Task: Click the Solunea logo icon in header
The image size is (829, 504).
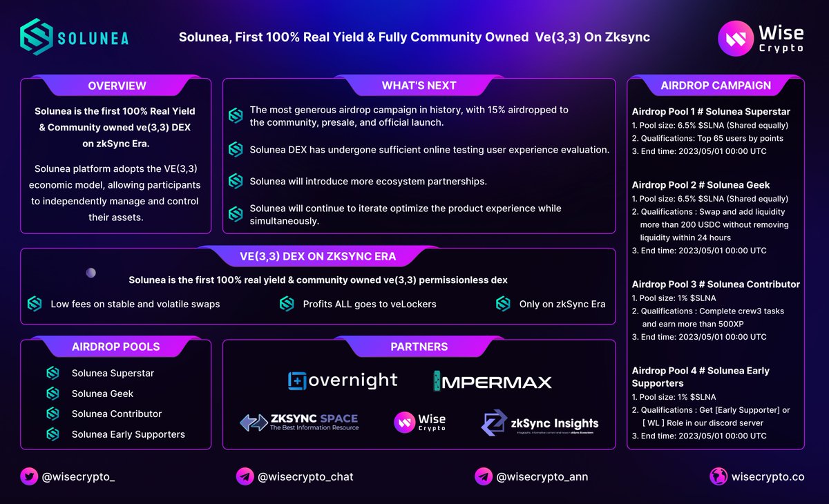Action: 37,37
